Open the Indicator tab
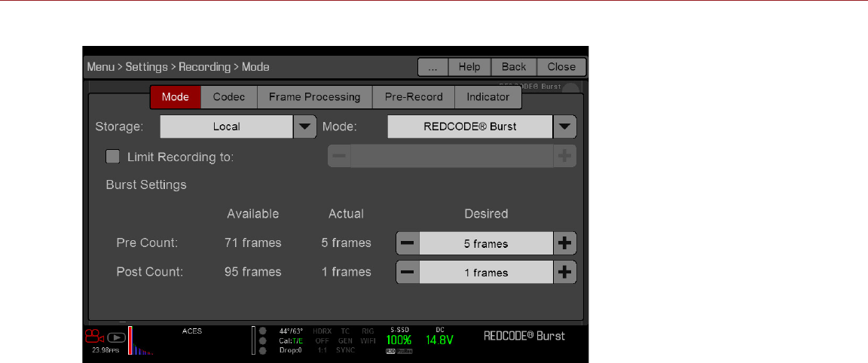Screen dimensions: 868x363 (x=487, y=97)
